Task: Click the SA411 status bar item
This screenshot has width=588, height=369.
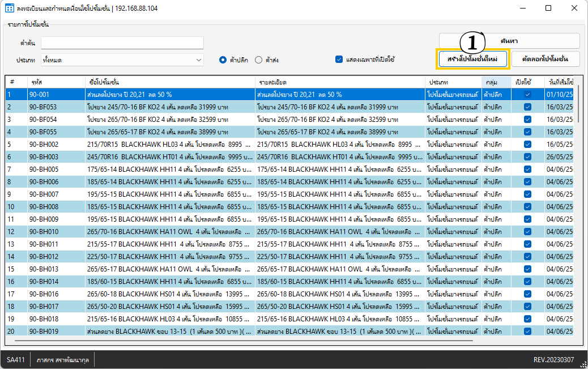Action: [x=16, y=360]
